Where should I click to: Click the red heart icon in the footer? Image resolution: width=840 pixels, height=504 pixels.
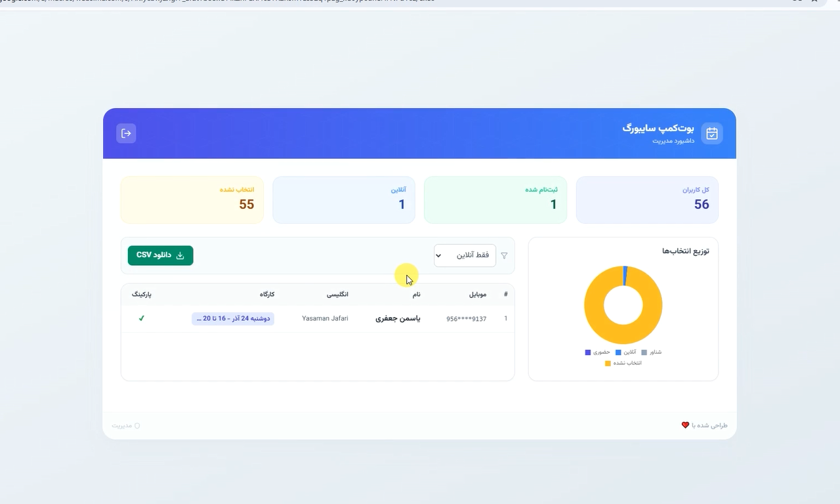[x=685, y=425]
